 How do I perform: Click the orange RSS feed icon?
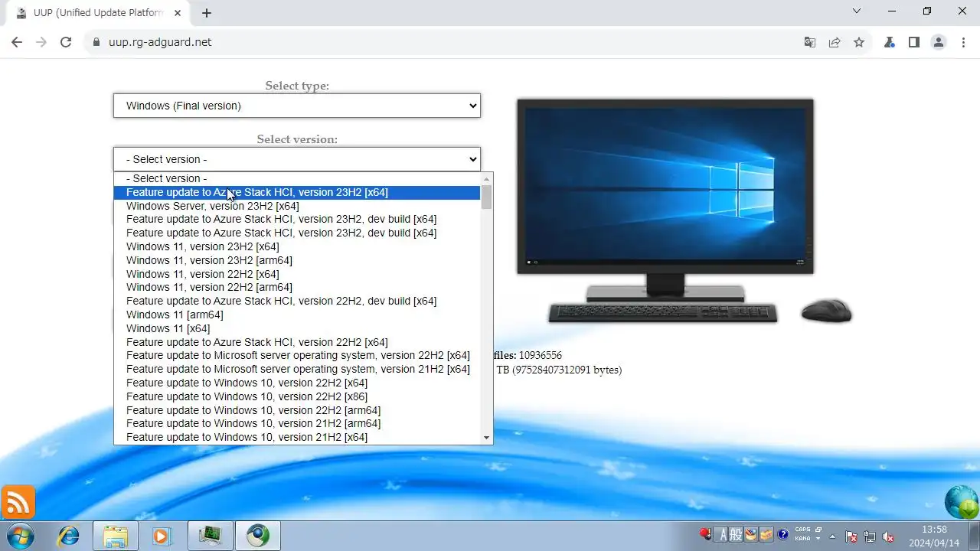[18, 502]
